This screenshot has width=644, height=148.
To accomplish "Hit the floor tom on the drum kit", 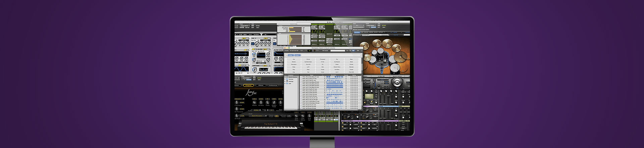I will pos(395,68).
